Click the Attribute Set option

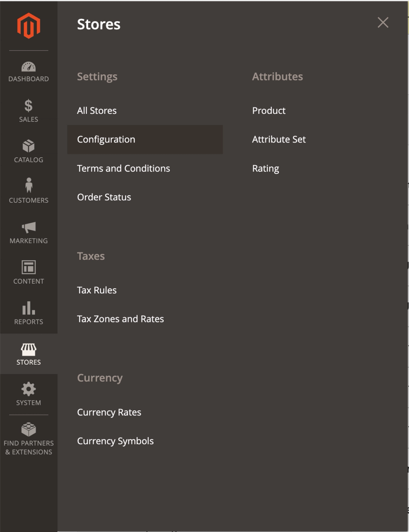[278, 139]
